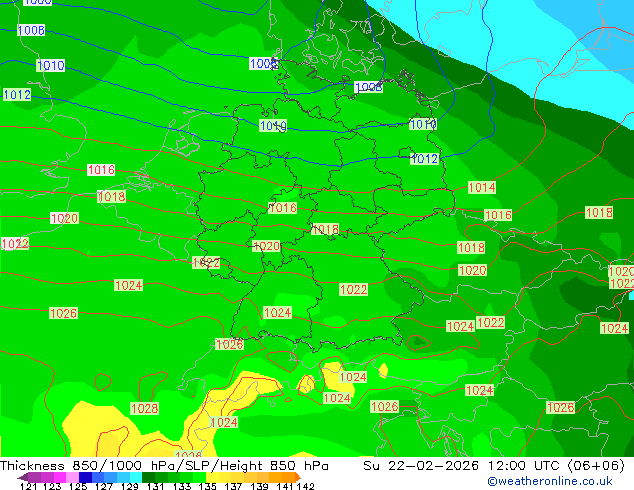Click the legend value 125

click(78, 486)
